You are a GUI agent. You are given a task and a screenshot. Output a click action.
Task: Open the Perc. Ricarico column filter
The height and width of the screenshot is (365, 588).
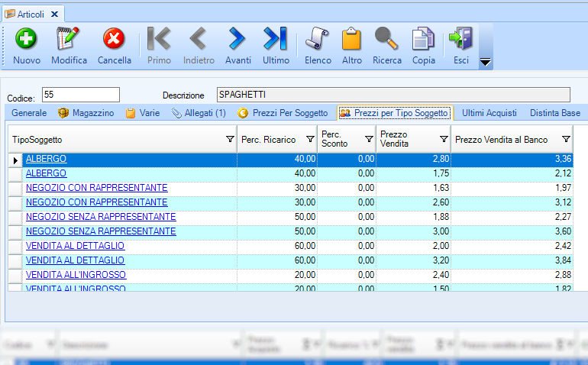pyautogui.click(x=309, y=140)
